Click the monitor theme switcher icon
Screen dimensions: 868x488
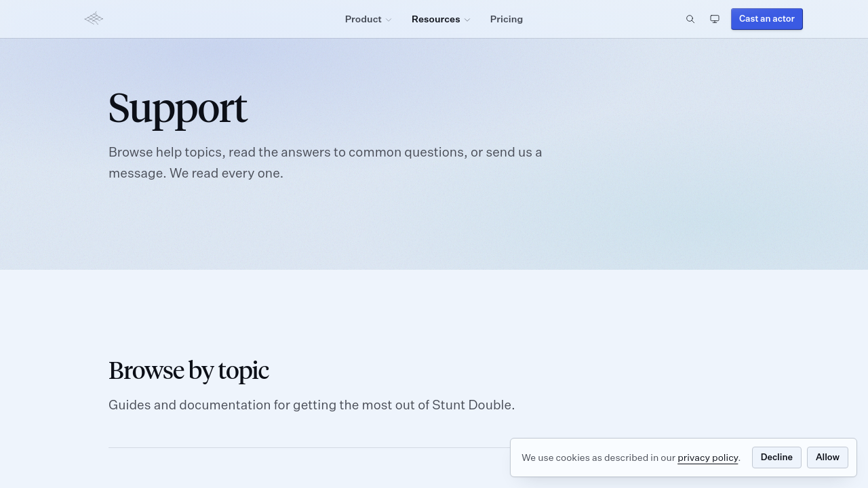715,19
